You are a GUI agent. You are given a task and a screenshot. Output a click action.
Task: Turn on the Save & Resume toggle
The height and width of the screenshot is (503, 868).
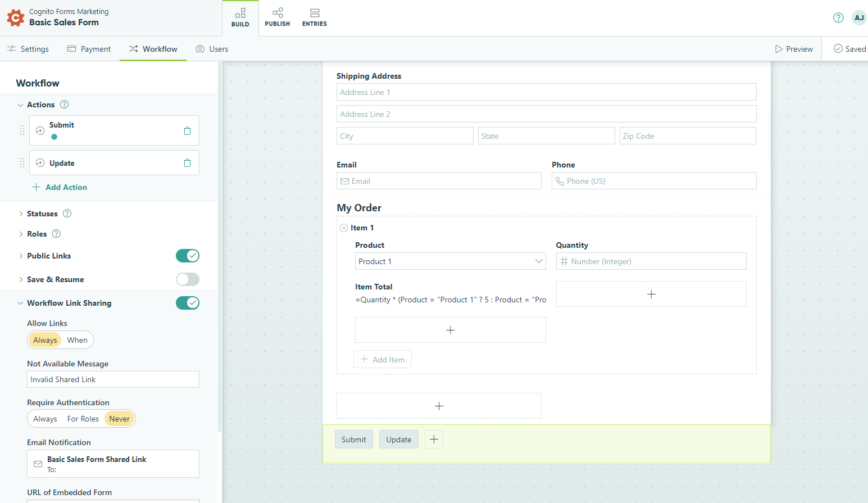pyautogui.click(x=188, y=279)
